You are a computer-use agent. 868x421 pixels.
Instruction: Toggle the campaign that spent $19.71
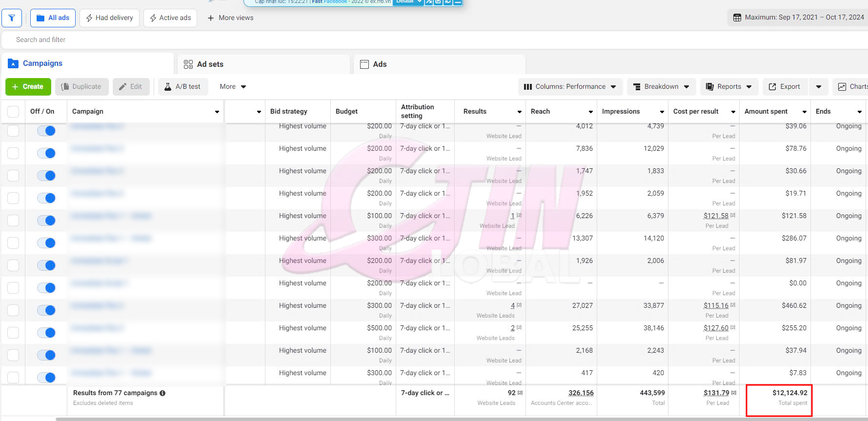click(x=46, y=198)
